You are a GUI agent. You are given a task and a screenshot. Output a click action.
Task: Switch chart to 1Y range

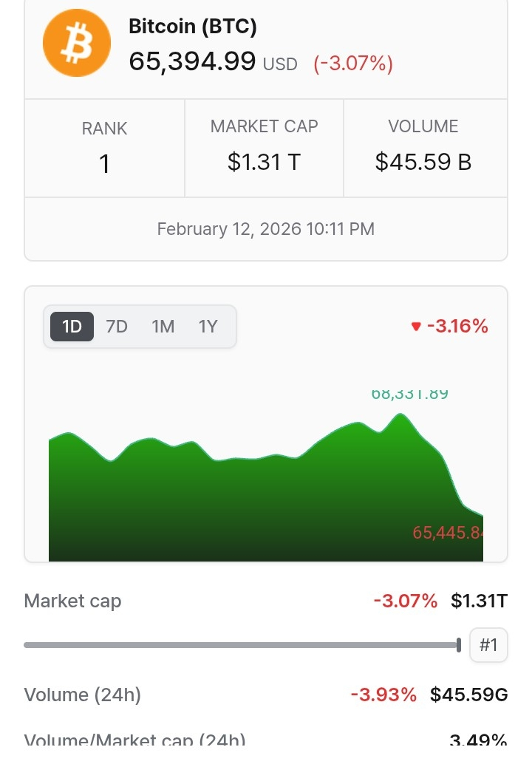[x=208, y=326]
